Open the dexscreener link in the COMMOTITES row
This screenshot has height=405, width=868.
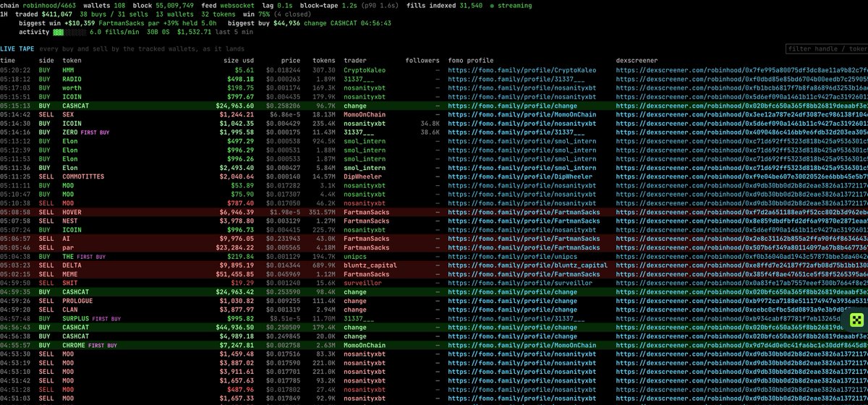pos(741,176)
